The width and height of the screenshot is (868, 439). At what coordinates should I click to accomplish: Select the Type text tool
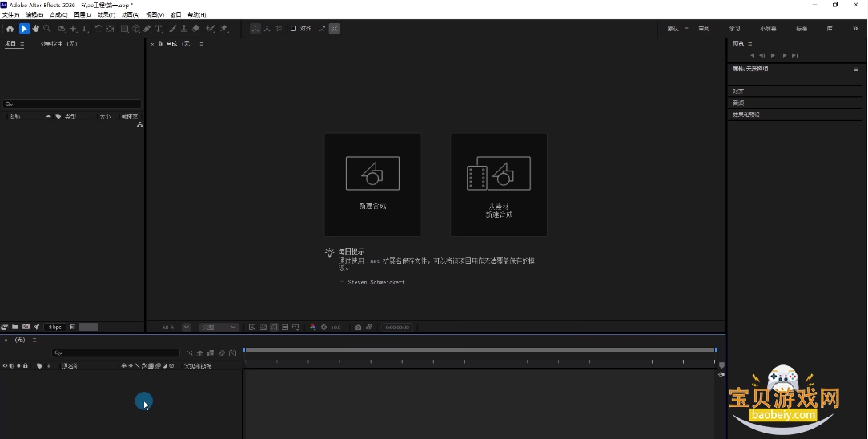point(159,29)
